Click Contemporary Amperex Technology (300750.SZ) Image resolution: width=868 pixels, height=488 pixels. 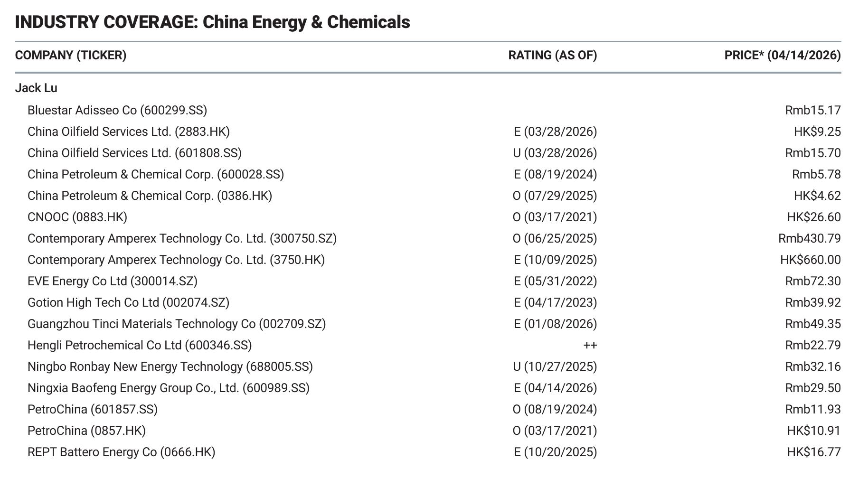(182, 238)
